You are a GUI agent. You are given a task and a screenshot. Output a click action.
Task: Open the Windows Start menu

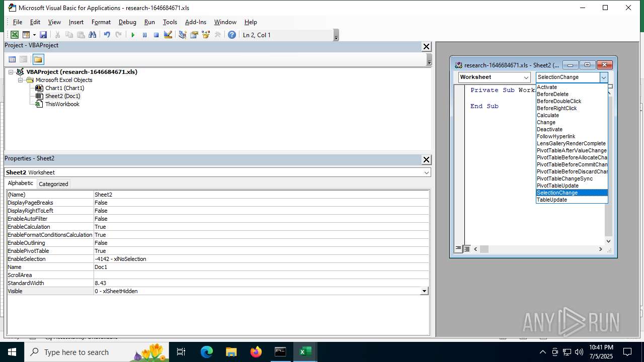point(12,352)
